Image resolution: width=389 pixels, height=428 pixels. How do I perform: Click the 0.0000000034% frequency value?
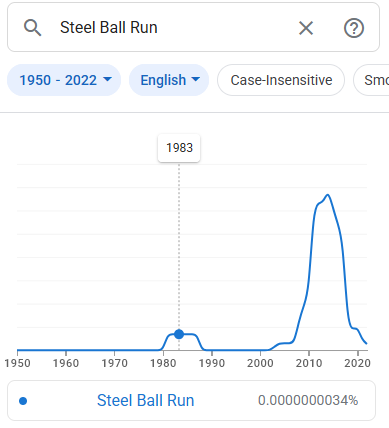pos(308,400)
